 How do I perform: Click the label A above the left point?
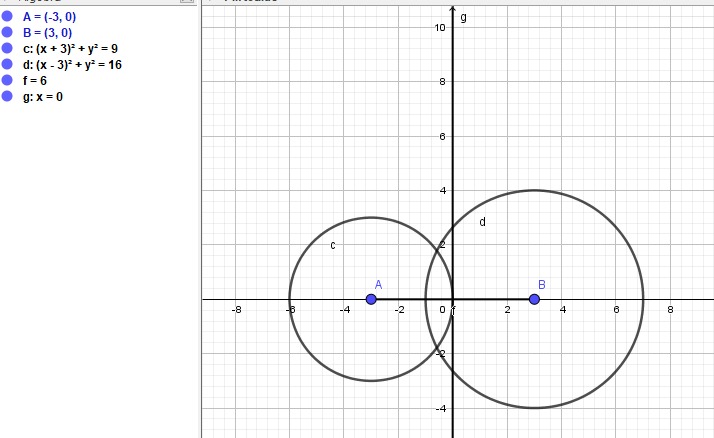[x=379, y=284]
